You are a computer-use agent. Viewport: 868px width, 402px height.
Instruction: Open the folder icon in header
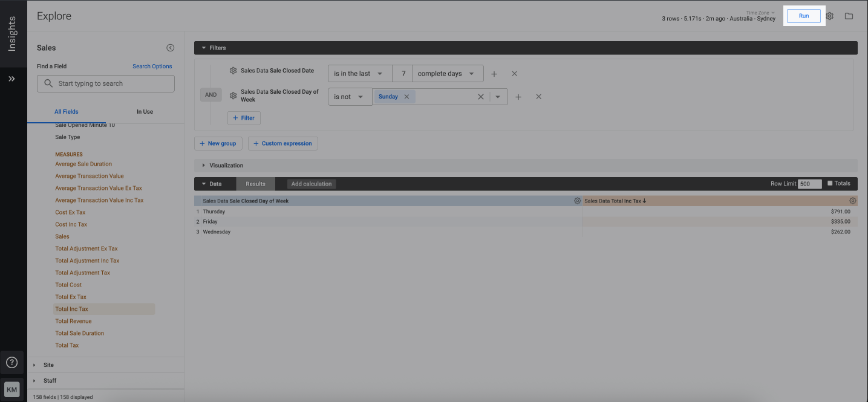(x=849, y=16)
